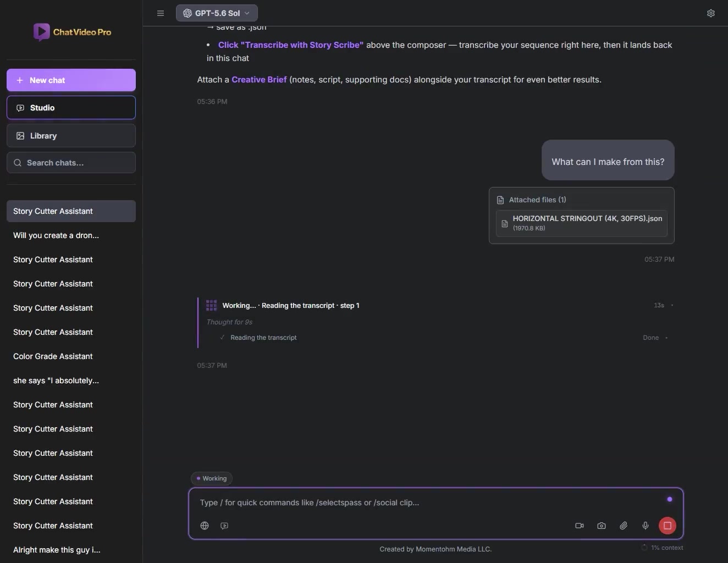Open settings via the gear icon
Image resolution: width=728 pixels, height=563 pixels.
point(711,13)
